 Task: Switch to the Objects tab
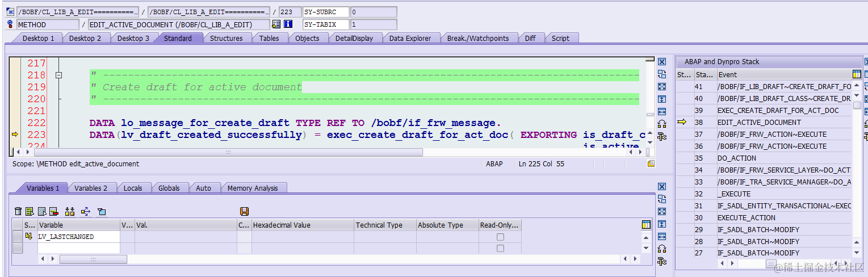tap(307, 38)
